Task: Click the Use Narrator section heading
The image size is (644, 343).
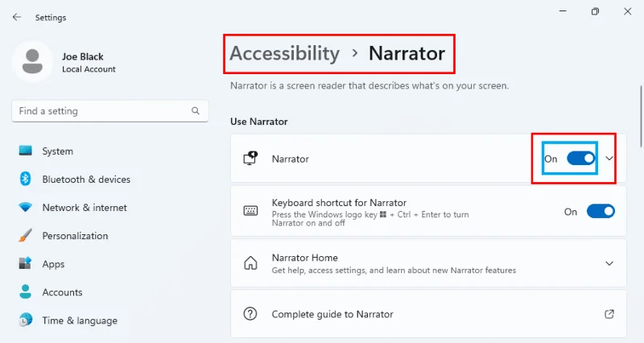Action: pyautogui.click(x=258, y=122)
